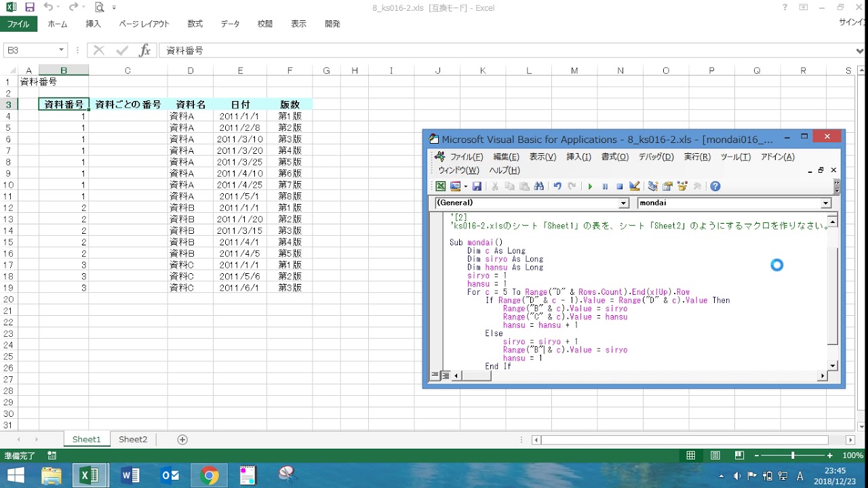Select the 資料名 header cell D3
The image size is (868, 488).
191,104
